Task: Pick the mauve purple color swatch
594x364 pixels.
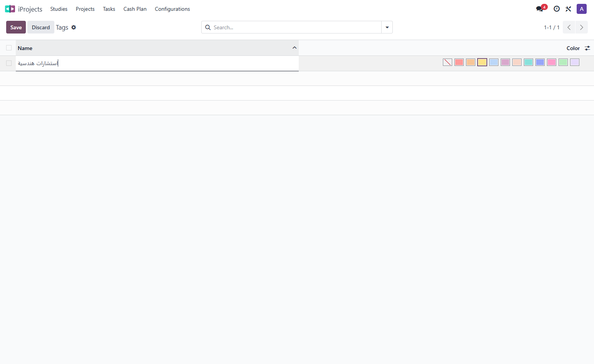Action: tap(505, 62)
